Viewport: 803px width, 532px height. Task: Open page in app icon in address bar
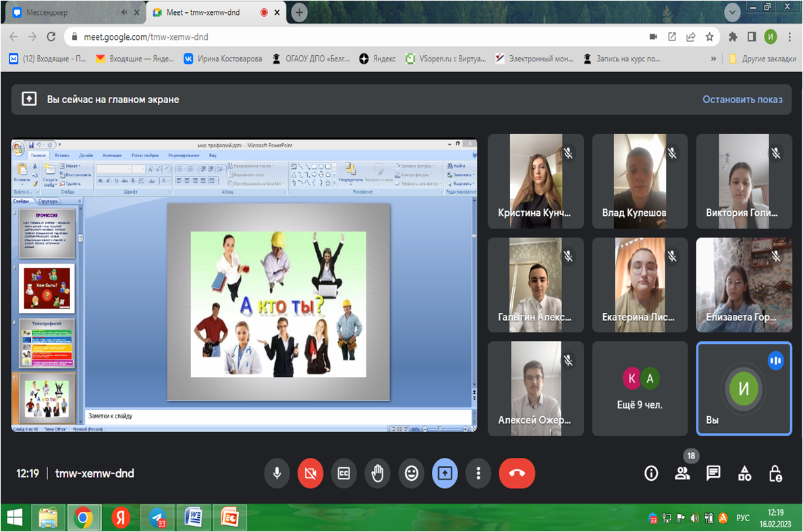coord(672,37)
